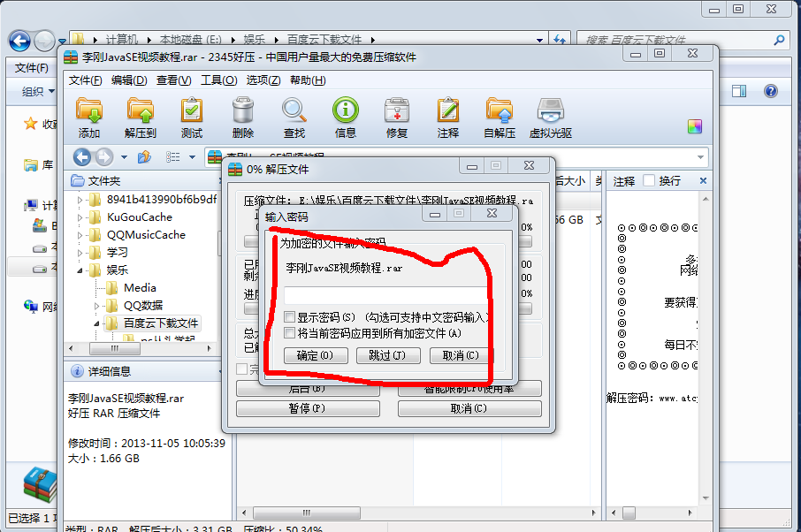The image size is (801, 532).
Task: Click the 添加 (Add) toolbar icon
Action: pyautogui.click(x=89, y=118)
